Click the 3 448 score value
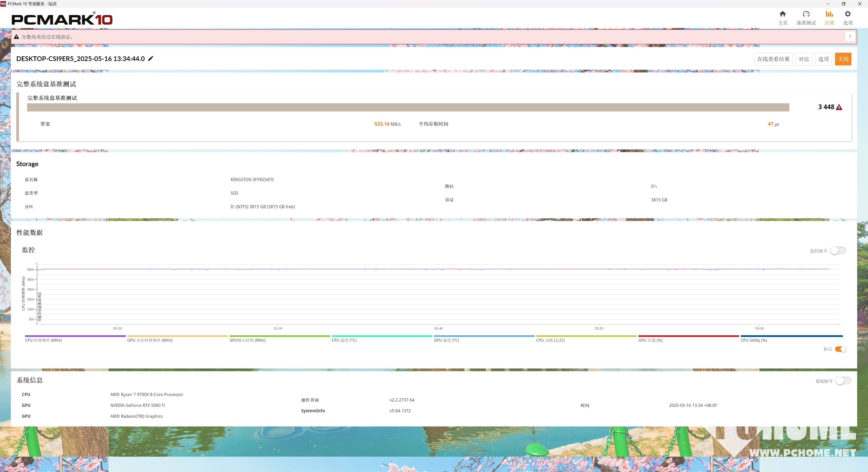The image size is (868, 472). (826, 107)
